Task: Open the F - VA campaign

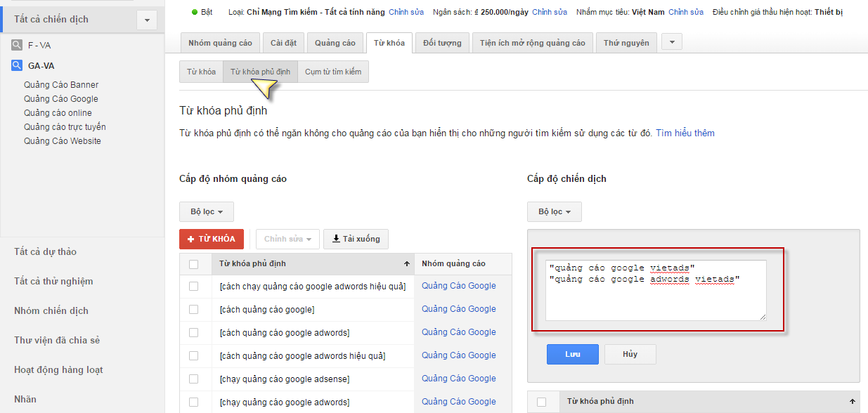Action: 39,45
